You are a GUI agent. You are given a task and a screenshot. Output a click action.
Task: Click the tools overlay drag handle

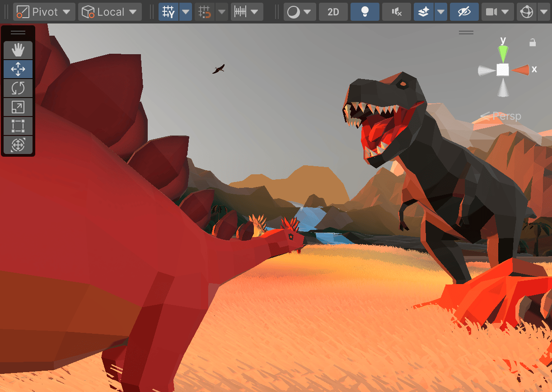click(x=18, y=33)
